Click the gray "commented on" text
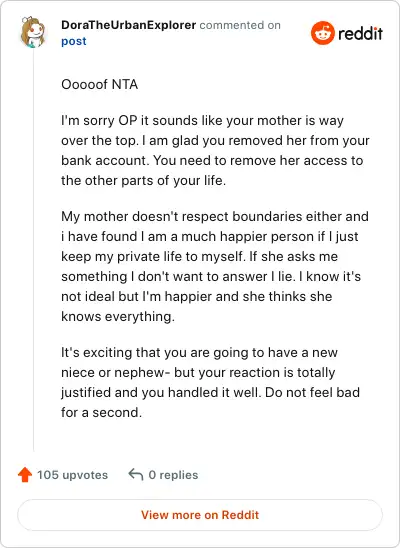Screen dimensions: 400x548 240,25
